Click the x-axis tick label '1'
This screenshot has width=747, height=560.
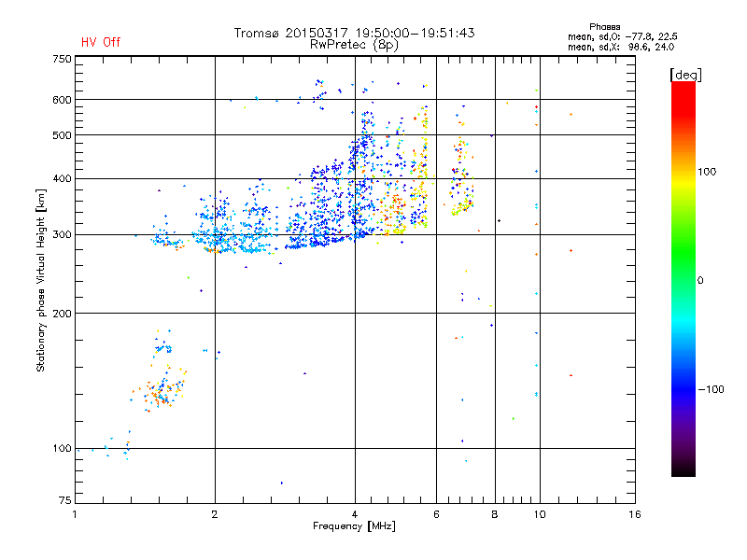[75, 514]
